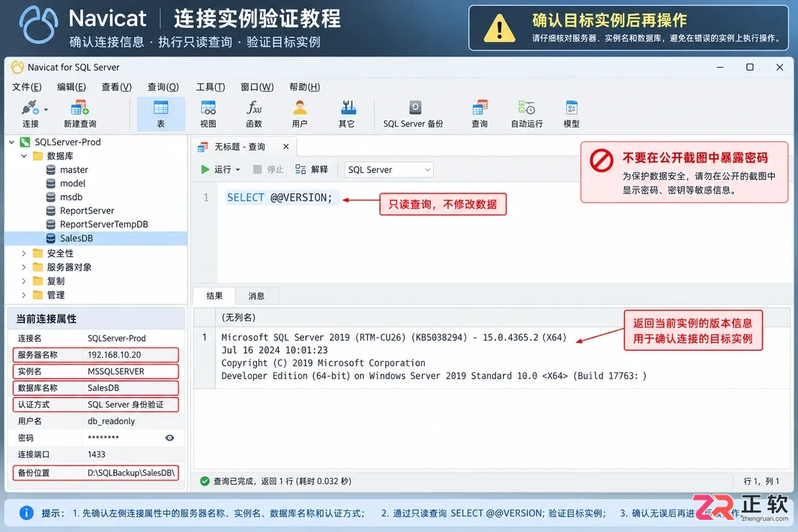Toggle password visibility eye icon
The image size is (798, 532).
[x=169, y=438]
